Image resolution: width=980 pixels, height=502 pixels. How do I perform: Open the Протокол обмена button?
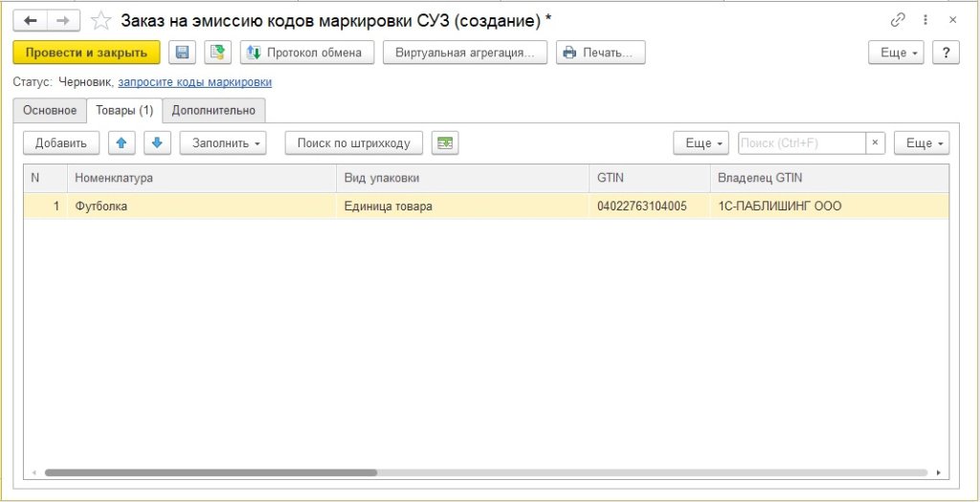[306, 53]
